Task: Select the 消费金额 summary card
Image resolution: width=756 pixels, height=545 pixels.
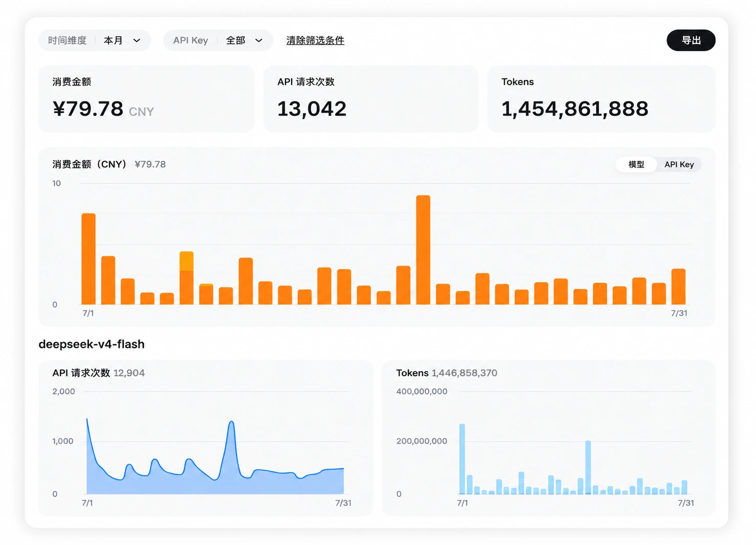Action: 146,99
